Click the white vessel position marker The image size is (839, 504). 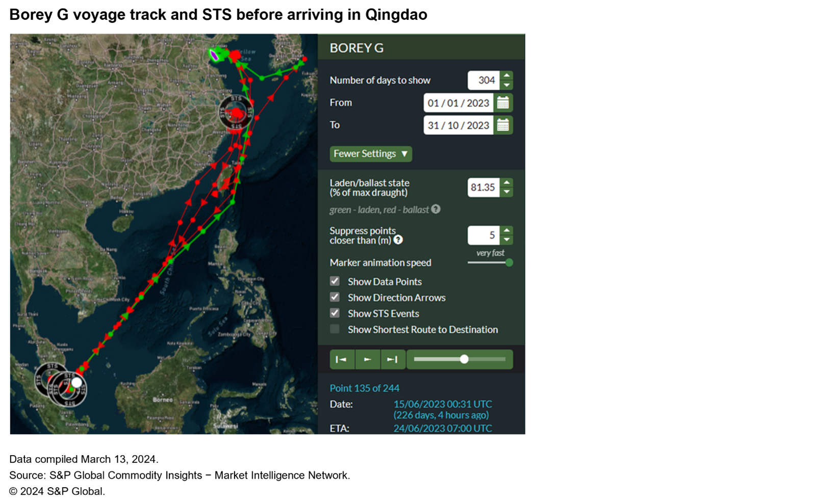tap(77, 382)
